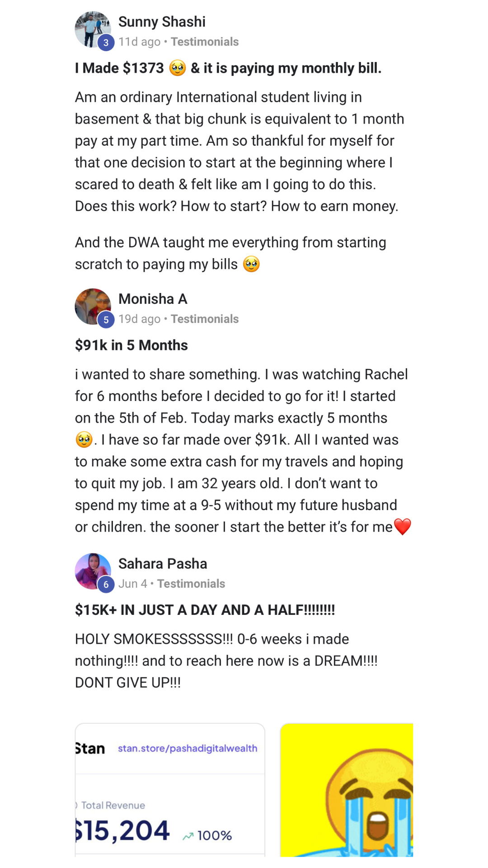The width and height of the screenshot is (488, 868).
Task: Open the post titled I Made $1373
Action: [x=228, y=68]
